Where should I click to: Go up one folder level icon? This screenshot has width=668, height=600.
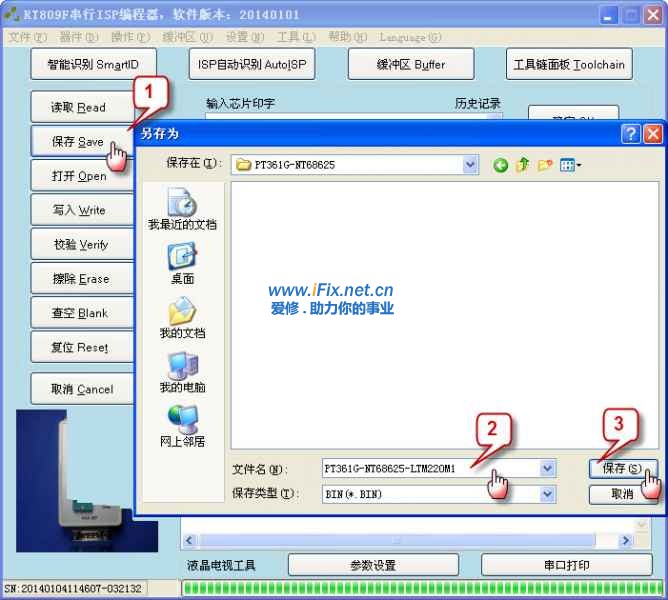[522, 165]
